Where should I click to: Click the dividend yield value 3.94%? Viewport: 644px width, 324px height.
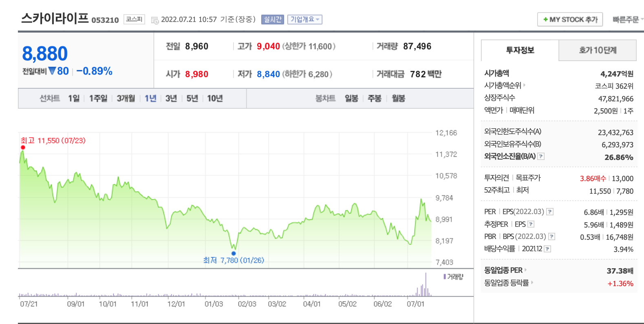[x=623, y=249]
